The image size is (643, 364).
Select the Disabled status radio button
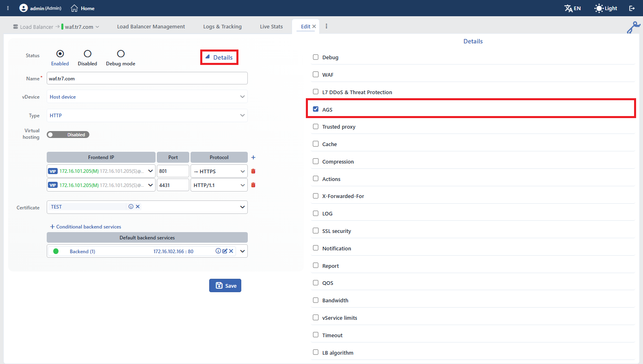click(x=87, y=54)
